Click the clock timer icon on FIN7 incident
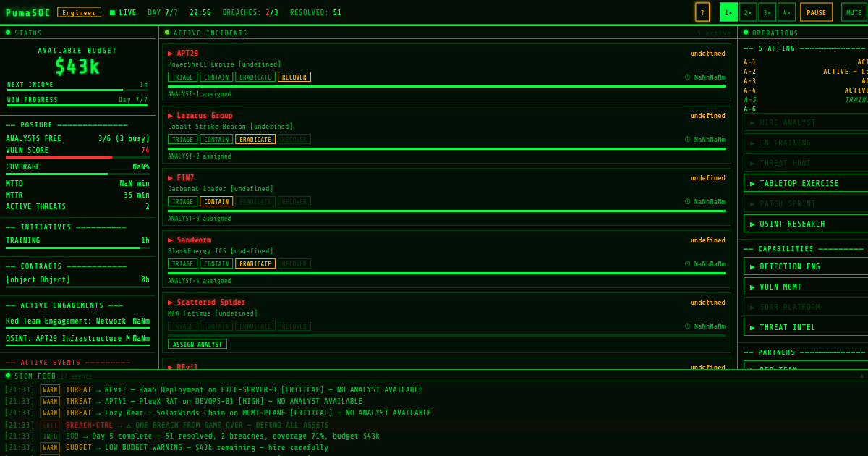The image size is (868, 456). [x=687, y=202]
